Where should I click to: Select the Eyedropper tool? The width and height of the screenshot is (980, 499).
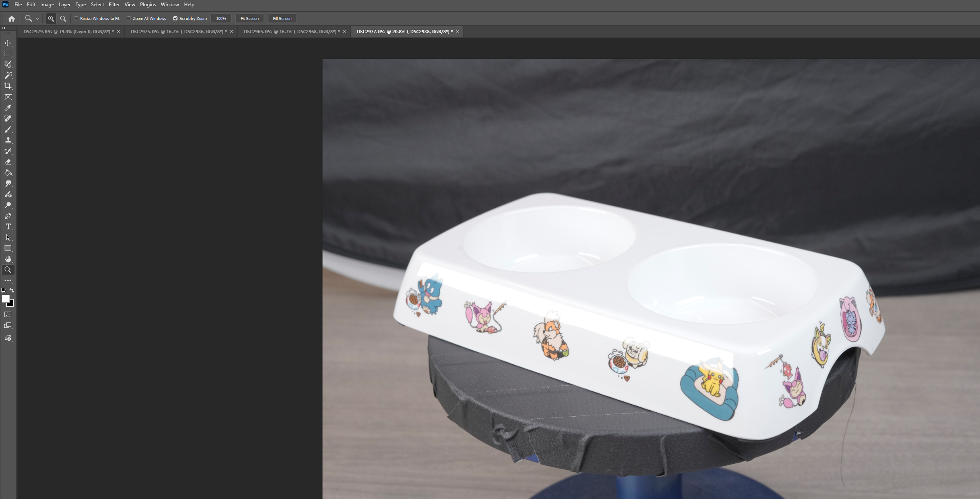click(x=8, y=108)
